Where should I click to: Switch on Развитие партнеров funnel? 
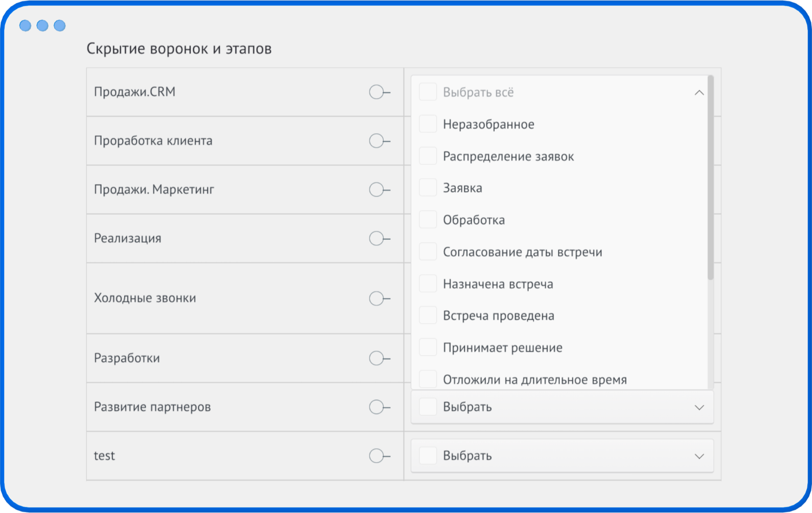pyautogui.click(x=379, y=407)
